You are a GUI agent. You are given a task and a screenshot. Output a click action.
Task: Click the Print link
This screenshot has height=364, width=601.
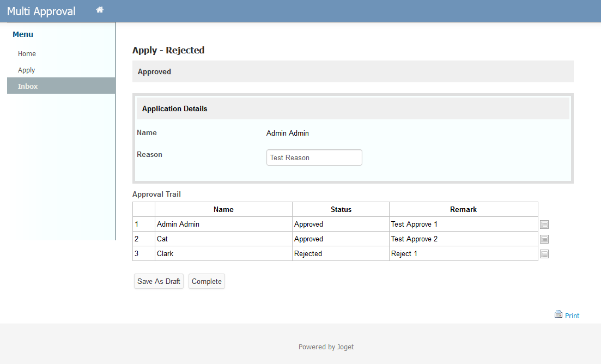(572, 316)
